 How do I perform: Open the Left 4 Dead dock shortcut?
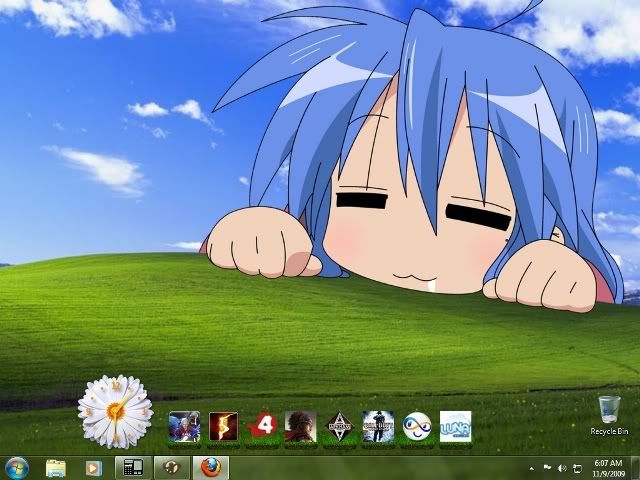262,426
